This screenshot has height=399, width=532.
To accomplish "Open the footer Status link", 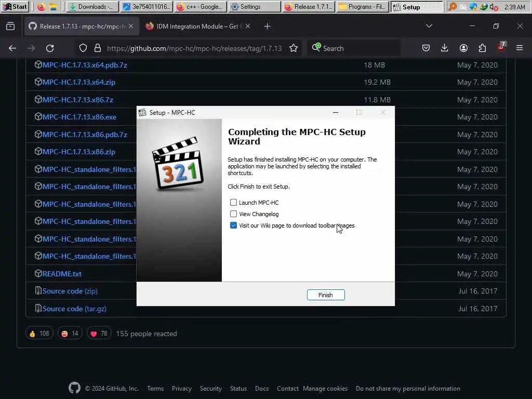I will point(238,389).
